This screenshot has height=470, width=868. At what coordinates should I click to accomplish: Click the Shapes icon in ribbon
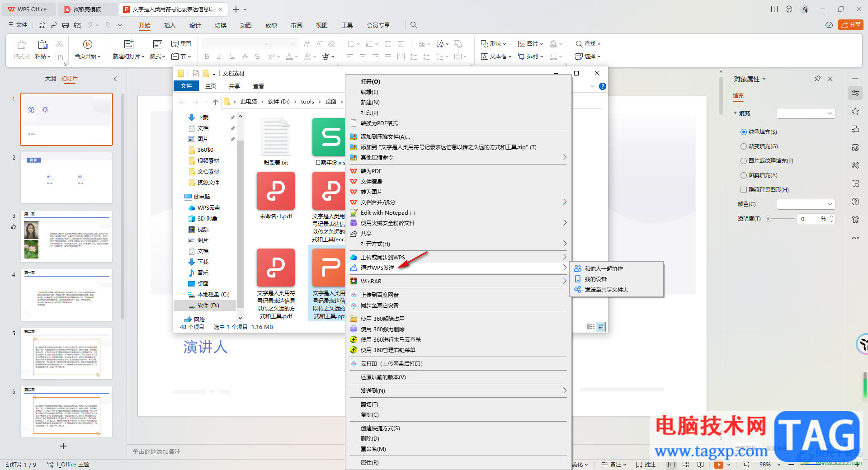coord(484,44)
